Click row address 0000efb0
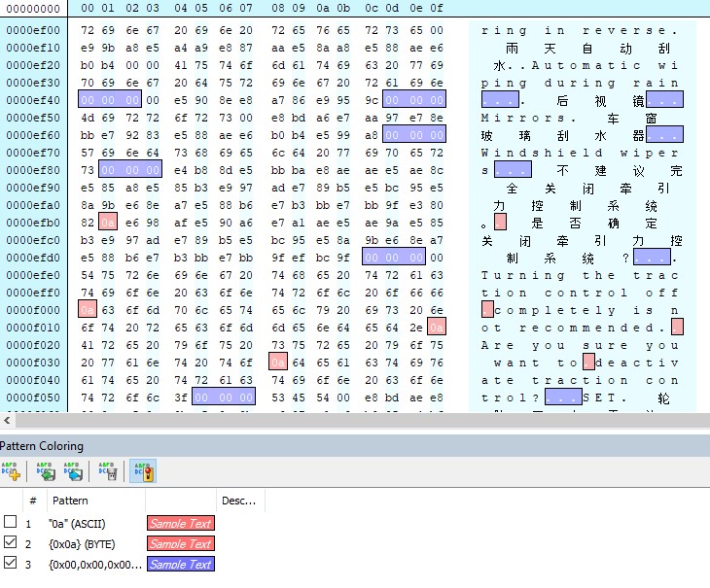 coord(33,223)
